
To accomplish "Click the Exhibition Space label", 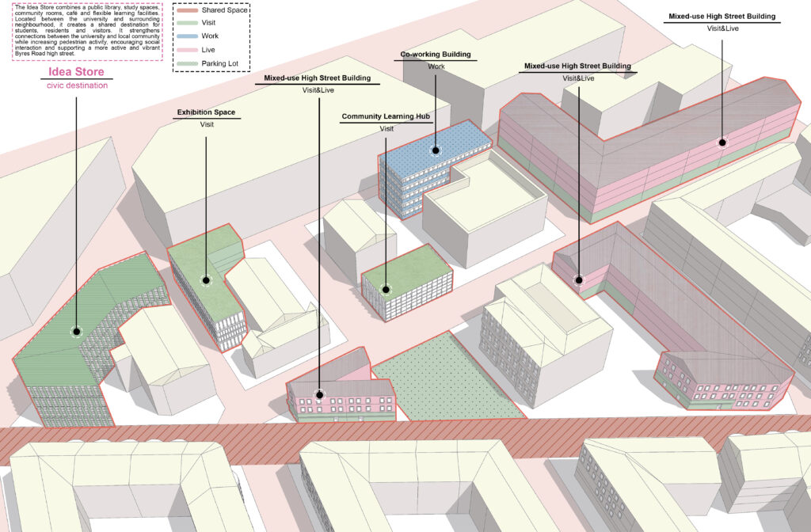I will point(207,112).
